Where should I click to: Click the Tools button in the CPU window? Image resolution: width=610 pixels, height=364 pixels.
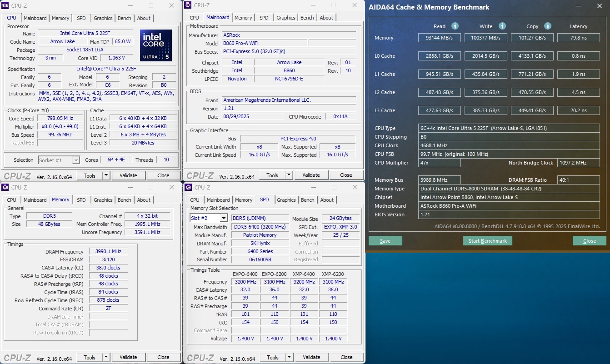tap(90, 175)
